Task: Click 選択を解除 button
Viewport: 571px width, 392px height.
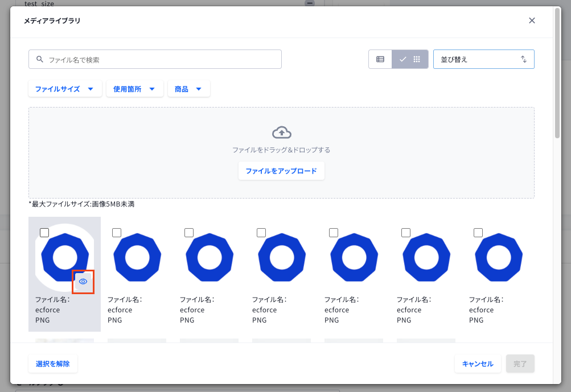Action: click(53, 364)
